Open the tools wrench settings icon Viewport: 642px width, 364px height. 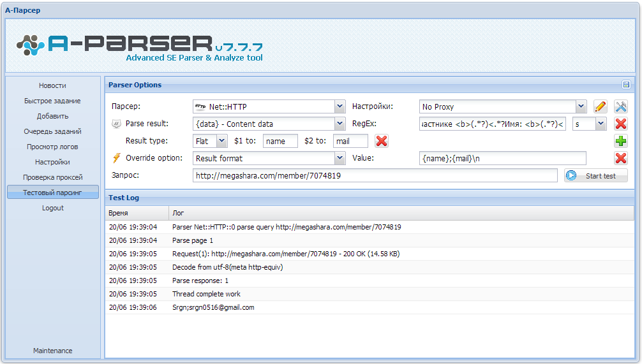tap(621, 106)
